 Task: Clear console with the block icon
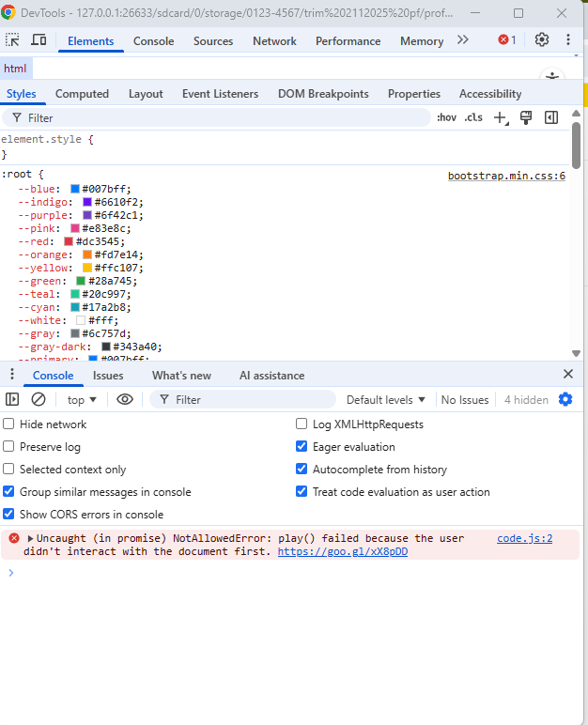(39, 399)
